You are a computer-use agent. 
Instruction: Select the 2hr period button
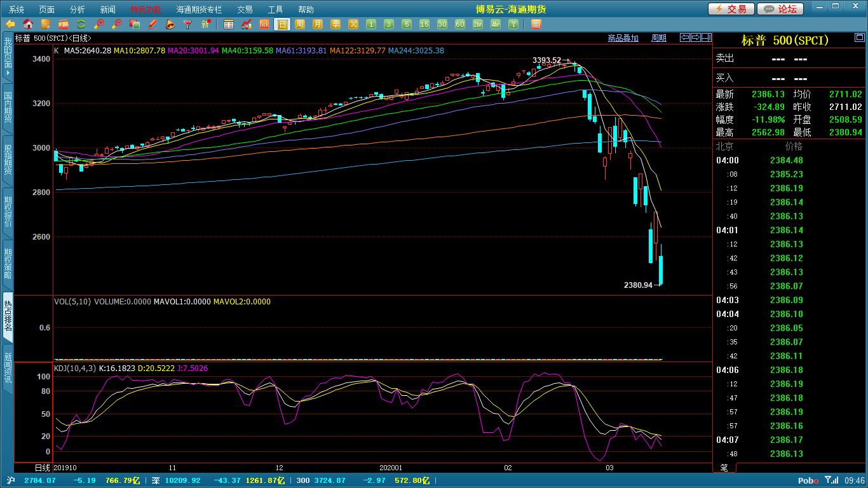(478, 24)
